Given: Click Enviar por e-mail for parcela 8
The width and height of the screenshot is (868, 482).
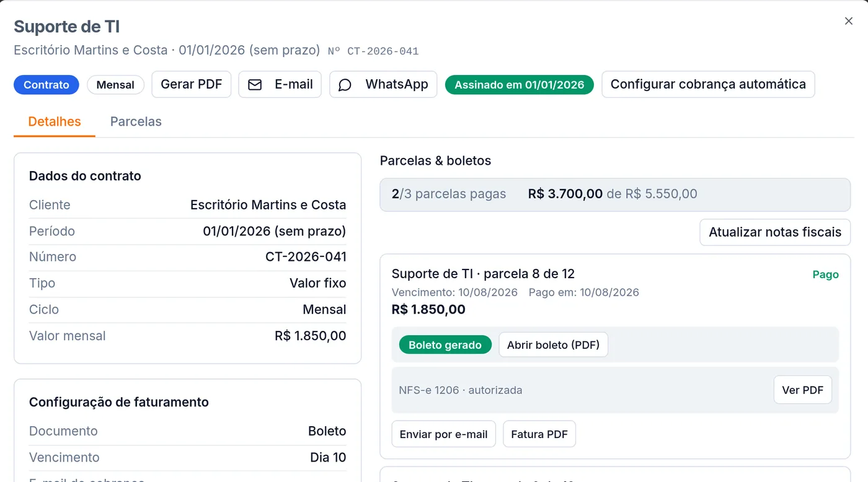Looking at the screenshot, I should pyautogui.click(x=443, y=434).
